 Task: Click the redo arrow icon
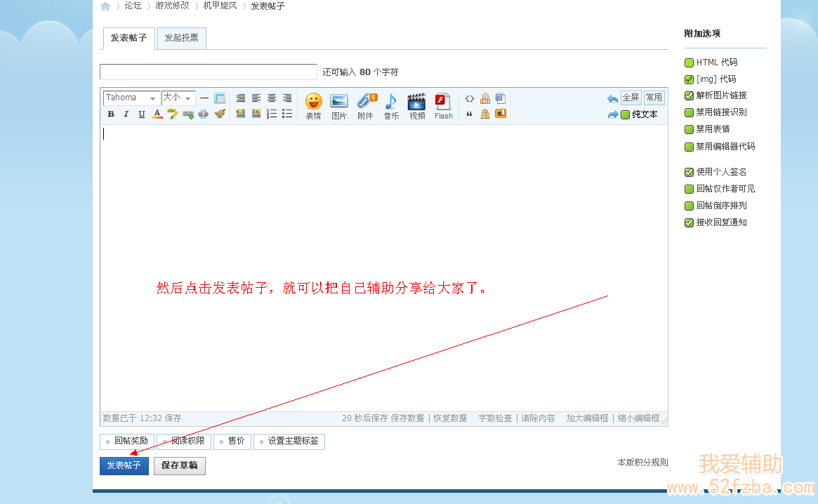pos(612,114)
